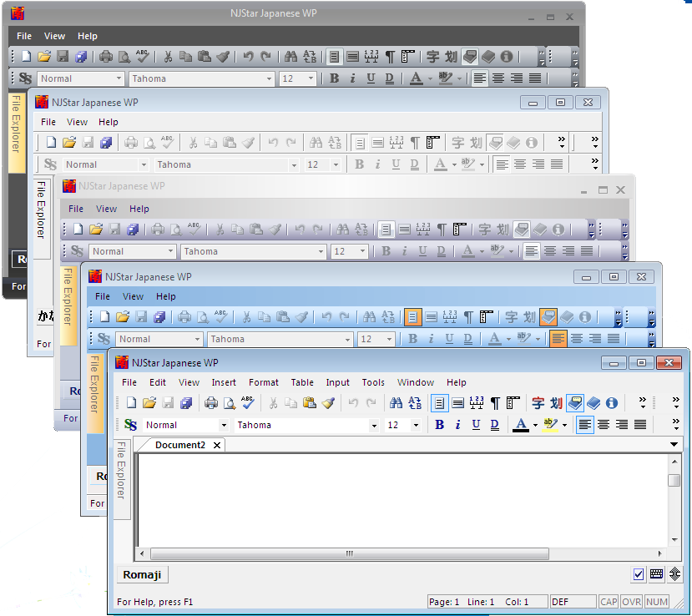Toggle Bold in Document2 window
692x616 pixels.
click(440, 425)
